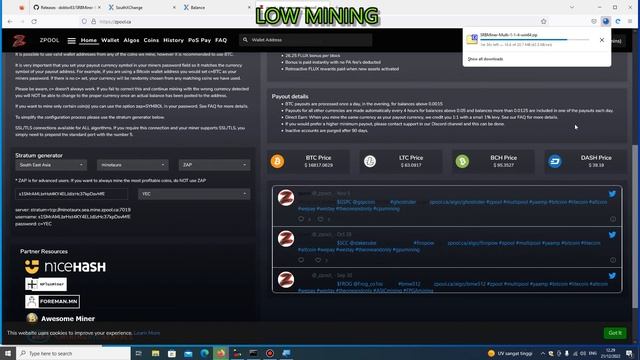Open the hamburger menu next to ZPOOL
The image size is (640, 360).
71,40
